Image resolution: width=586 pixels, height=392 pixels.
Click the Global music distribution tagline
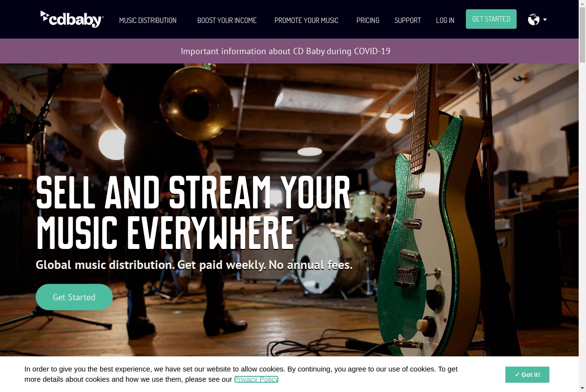[x=194, y=265]
